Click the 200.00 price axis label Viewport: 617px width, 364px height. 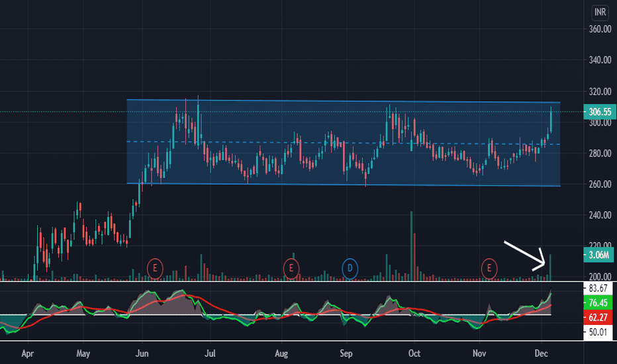(x=600, y=277)
